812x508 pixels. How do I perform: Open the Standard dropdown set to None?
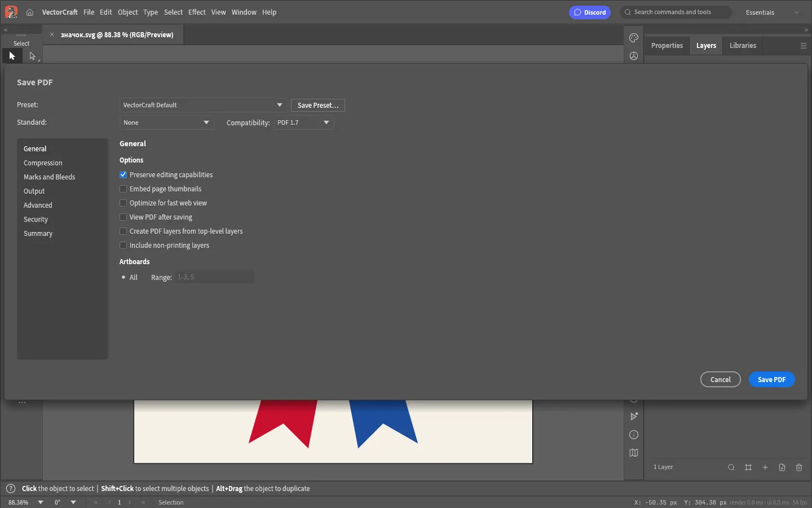pos(167,122)
